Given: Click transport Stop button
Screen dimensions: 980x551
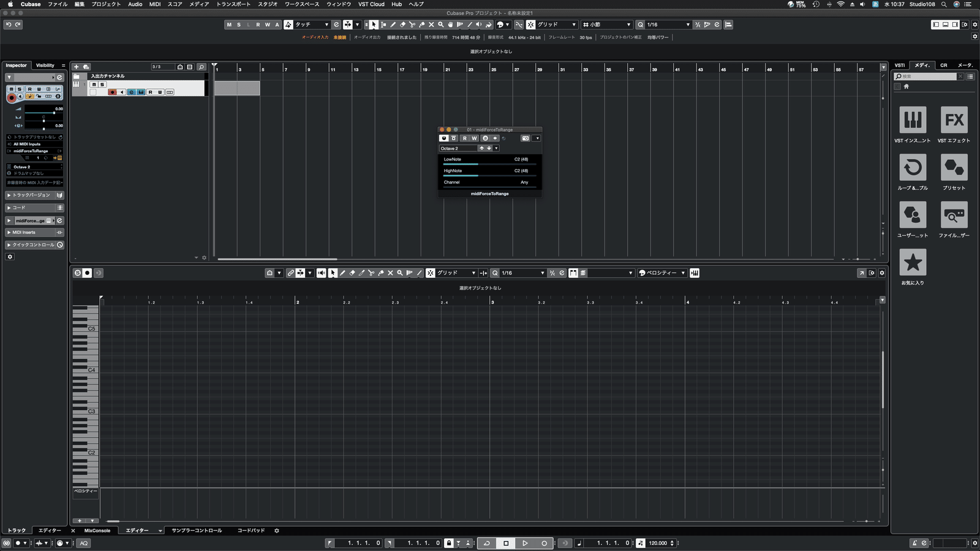Looking at the screenshot, I should 506,543.
